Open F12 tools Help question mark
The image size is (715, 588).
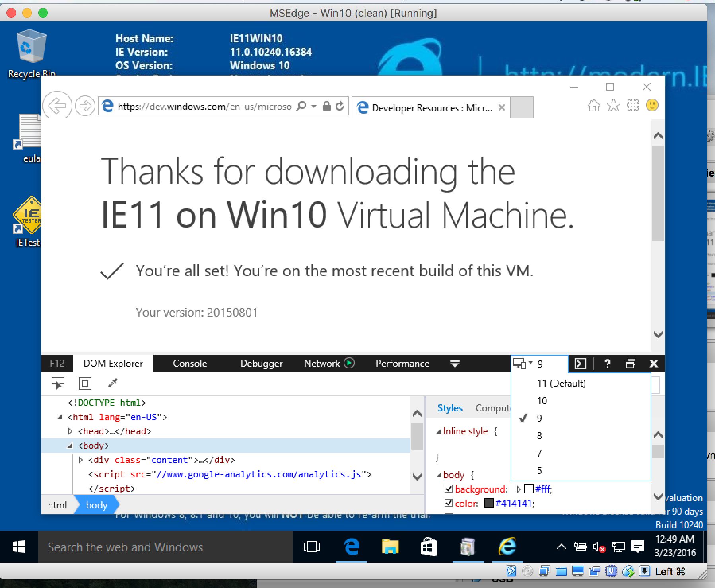(x=607, y=364)
